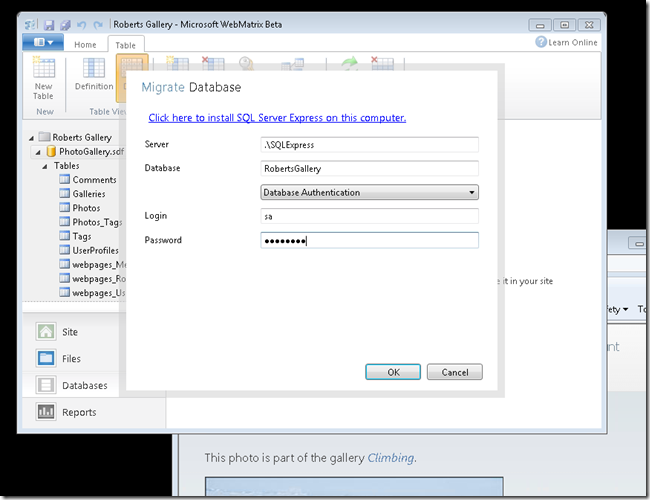Click the Tags table icon
The height and width of the screenshot is (500, 650).
pos(64,236)
